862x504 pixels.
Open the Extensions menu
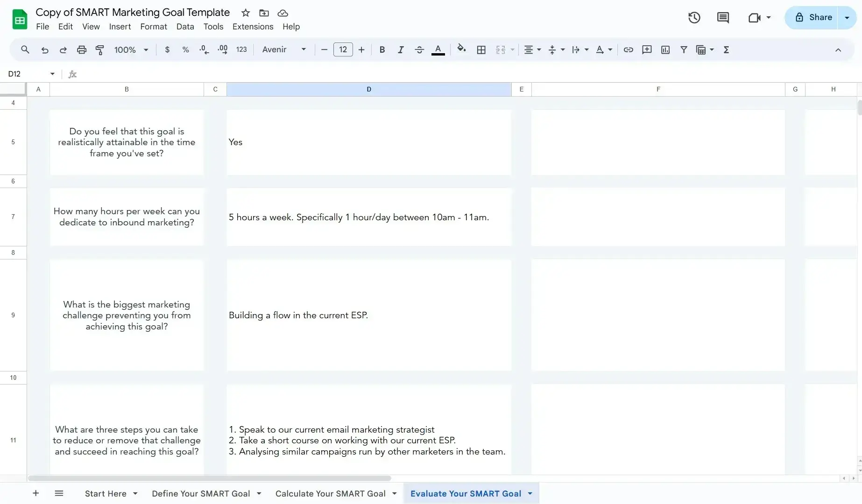[x=253, y=27]
